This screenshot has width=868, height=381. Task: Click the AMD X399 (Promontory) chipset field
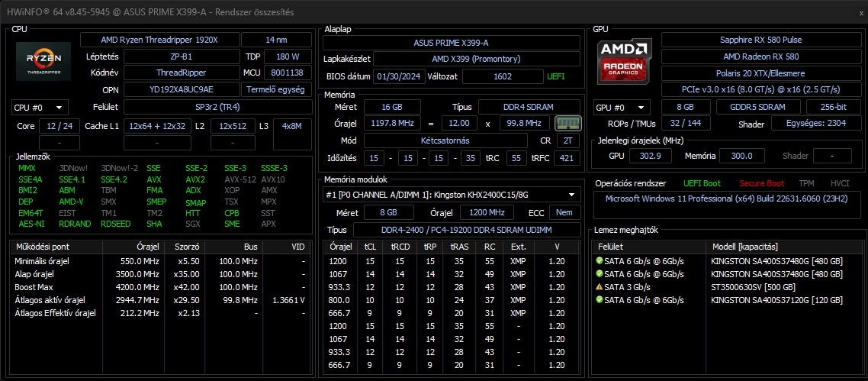(x=477, y=59)
